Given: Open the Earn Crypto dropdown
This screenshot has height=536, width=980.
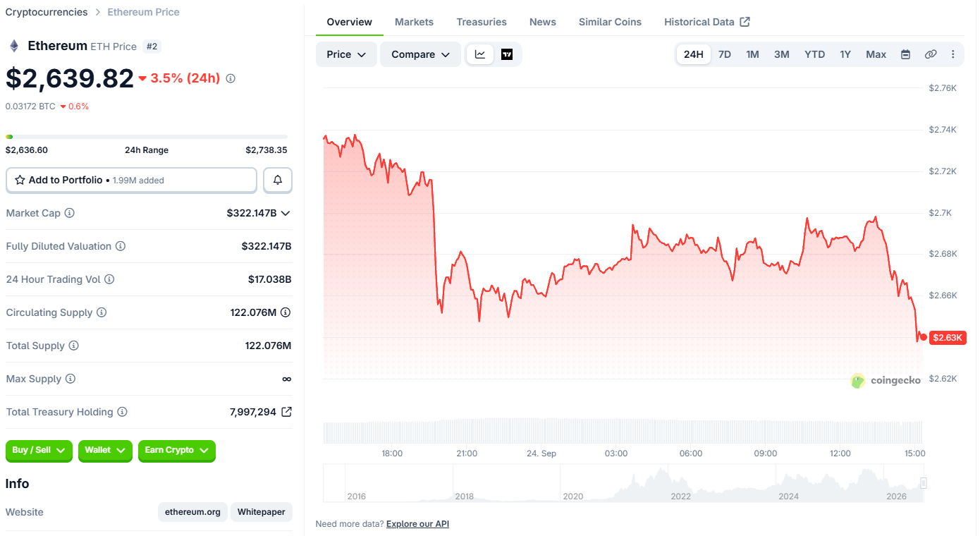Looking at the screenshot, I should (x=177, y=450).
